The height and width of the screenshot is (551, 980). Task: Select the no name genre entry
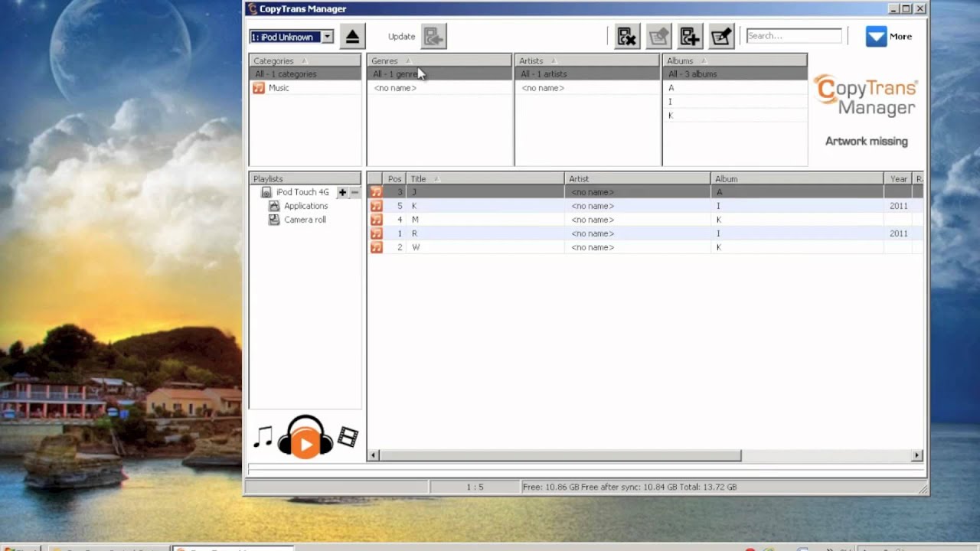pos(439,88)
